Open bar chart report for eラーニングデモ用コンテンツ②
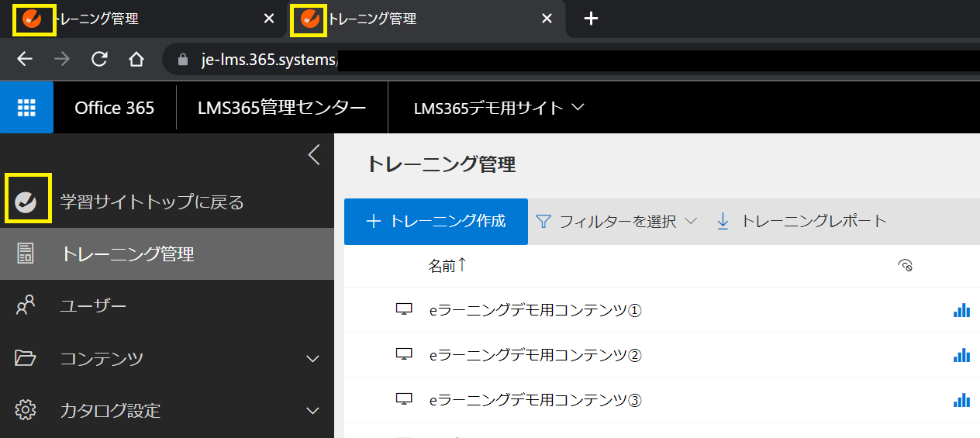This screenshot has height=438, width=980. point(961,355)
